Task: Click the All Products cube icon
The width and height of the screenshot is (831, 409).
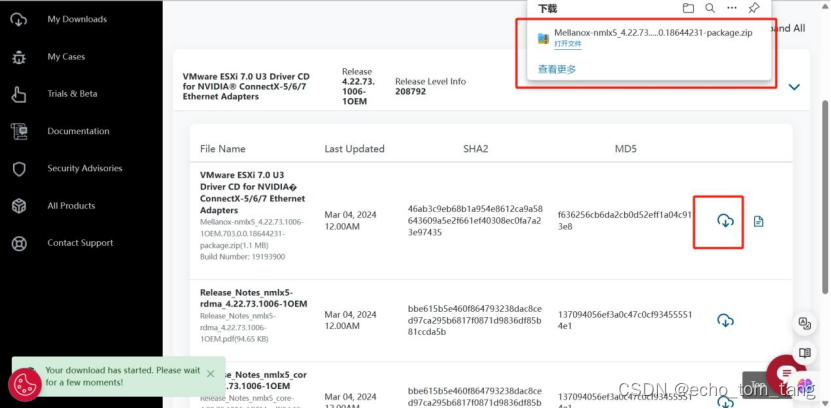Action: click(19, 206)
